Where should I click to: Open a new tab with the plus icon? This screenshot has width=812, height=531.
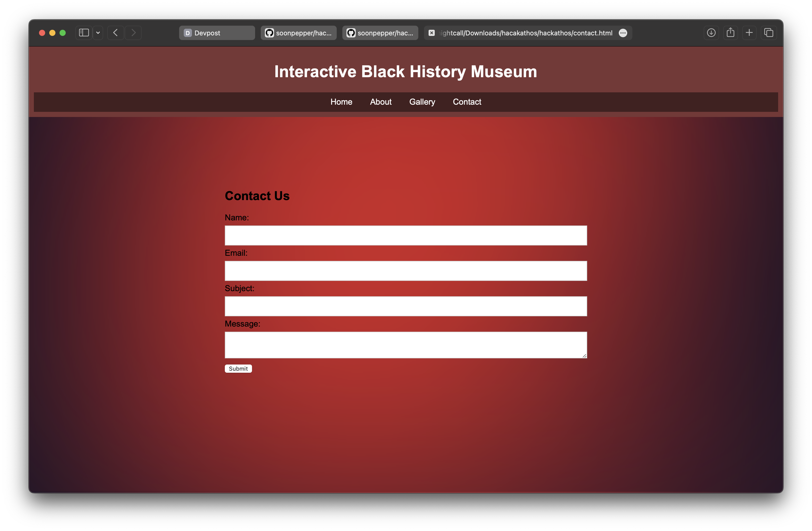pos(749,32)
